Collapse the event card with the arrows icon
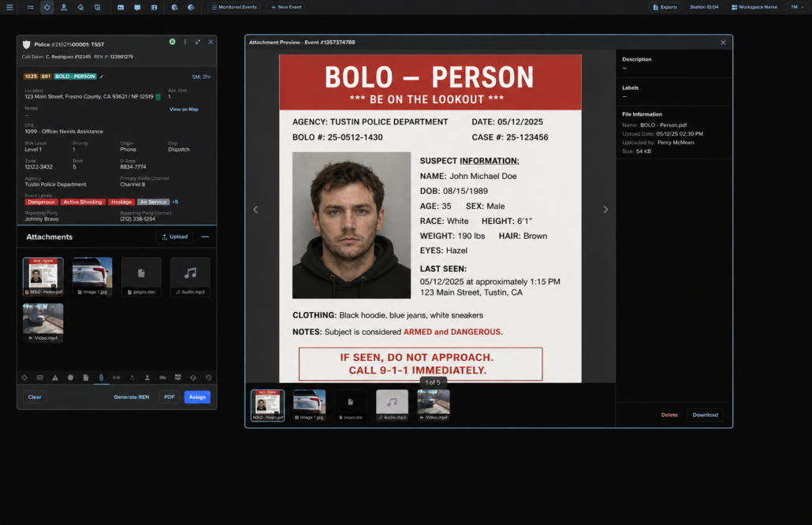 (x=198, y=42)
